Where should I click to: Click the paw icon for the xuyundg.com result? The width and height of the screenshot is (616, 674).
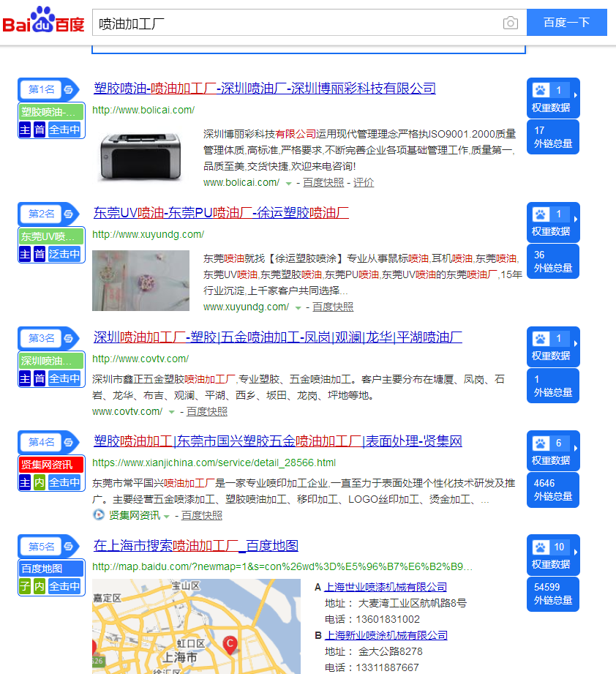pyautogui.click(x=541, y=214)
